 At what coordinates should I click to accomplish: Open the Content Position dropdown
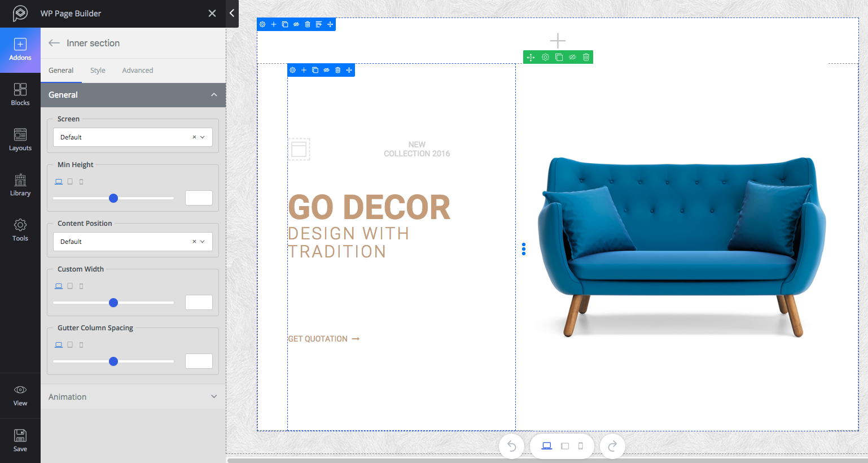point(133,242)
